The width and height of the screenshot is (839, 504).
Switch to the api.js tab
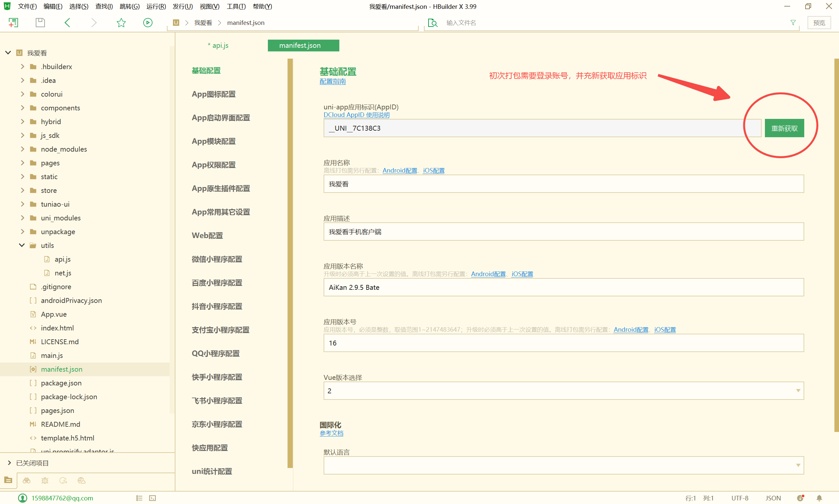220,46
